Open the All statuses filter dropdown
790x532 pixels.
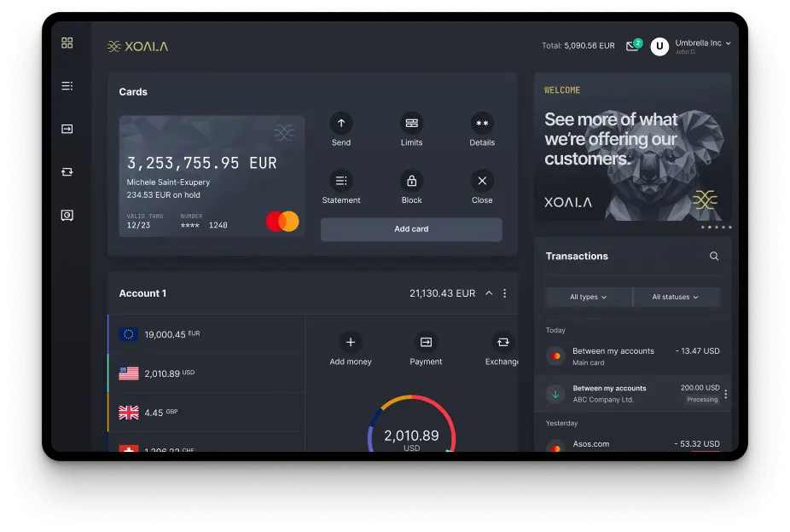point(676,297)
